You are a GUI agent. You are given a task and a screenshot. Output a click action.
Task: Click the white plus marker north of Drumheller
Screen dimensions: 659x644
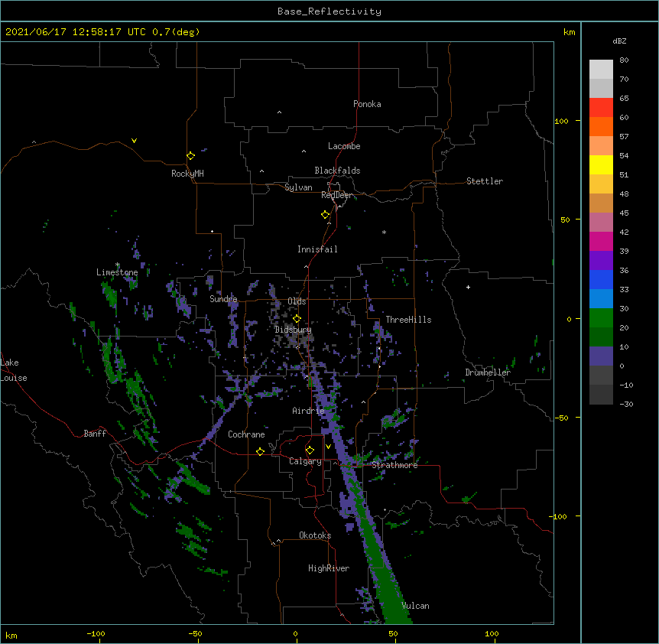tap(468, 287)
